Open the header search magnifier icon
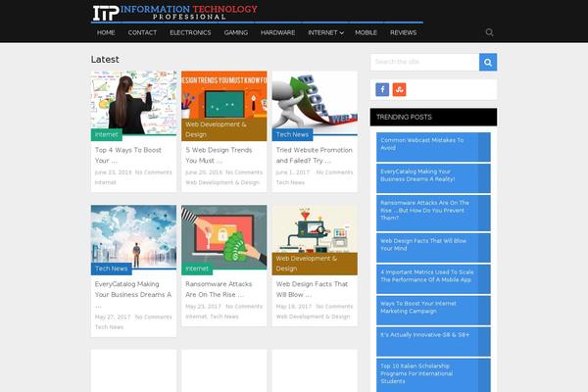The image size is (588, 392). 489,32
